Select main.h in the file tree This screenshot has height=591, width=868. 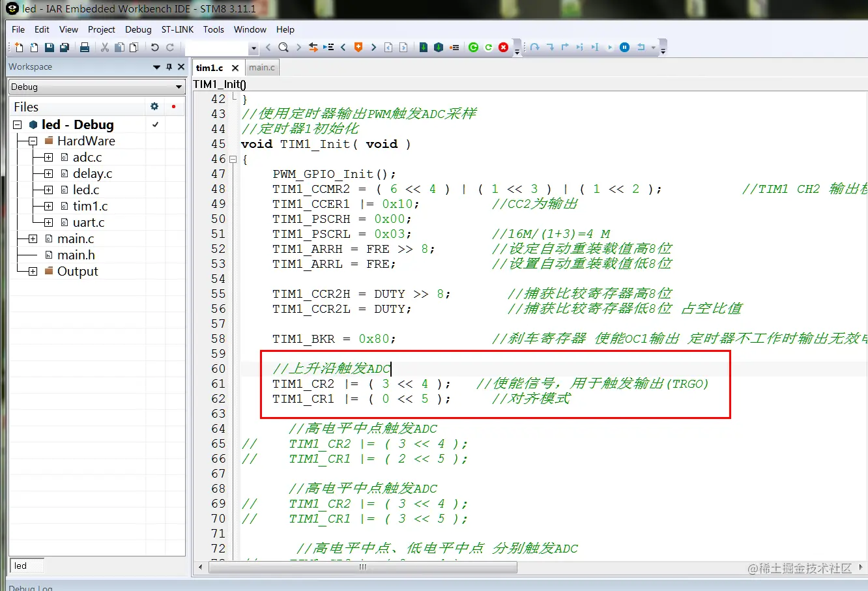(76, 255)
